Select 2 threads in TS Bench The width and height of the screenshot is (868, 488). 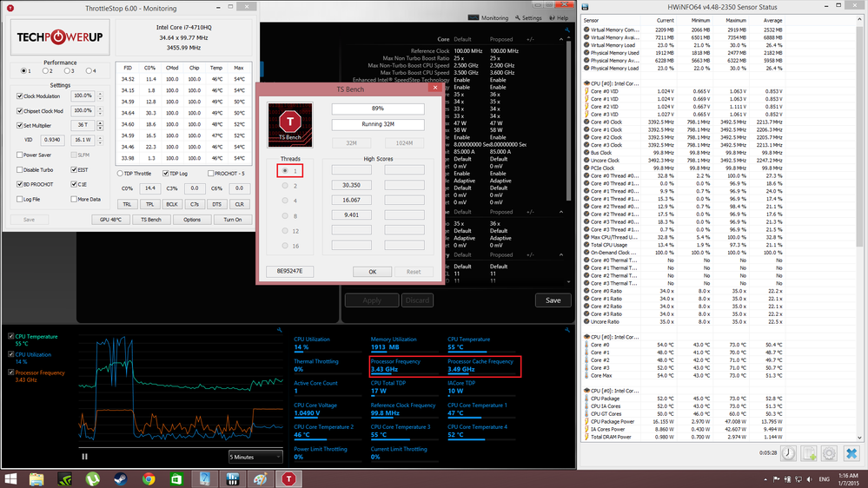[x=285, y=185]
